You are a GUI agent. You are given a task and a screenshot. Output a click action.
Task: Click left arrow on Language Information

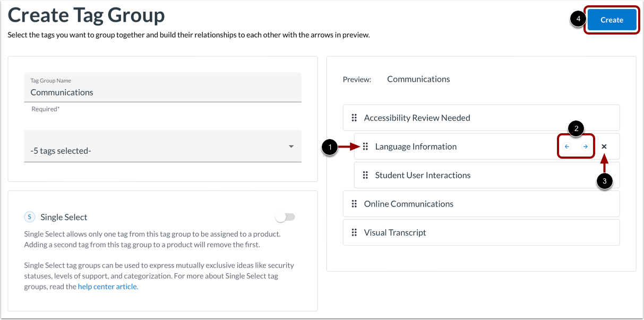click(x=567, y=146)
